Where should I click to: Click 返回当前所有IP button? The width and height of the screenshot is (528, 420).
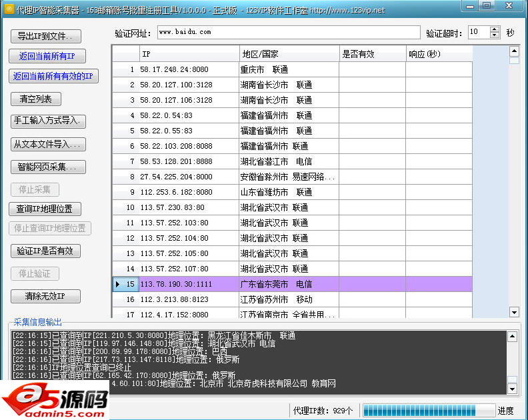[47, 56]
